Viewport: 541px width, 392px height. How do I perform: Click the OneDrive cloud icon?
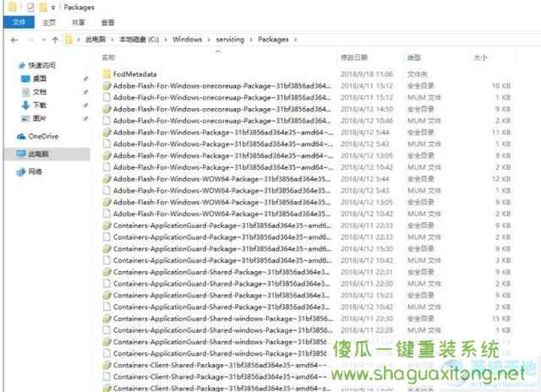tap(21, 137)
